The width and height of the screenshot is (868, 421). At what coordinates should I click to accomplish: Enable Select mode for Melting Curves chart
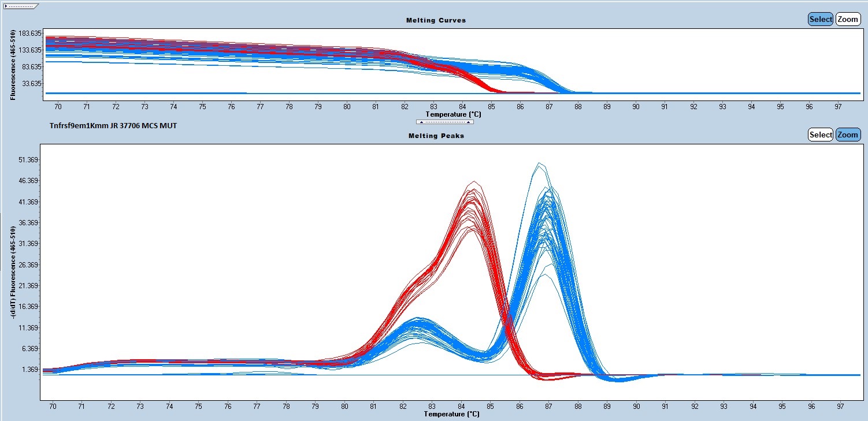pyautogui.click(x=820, y=19)
